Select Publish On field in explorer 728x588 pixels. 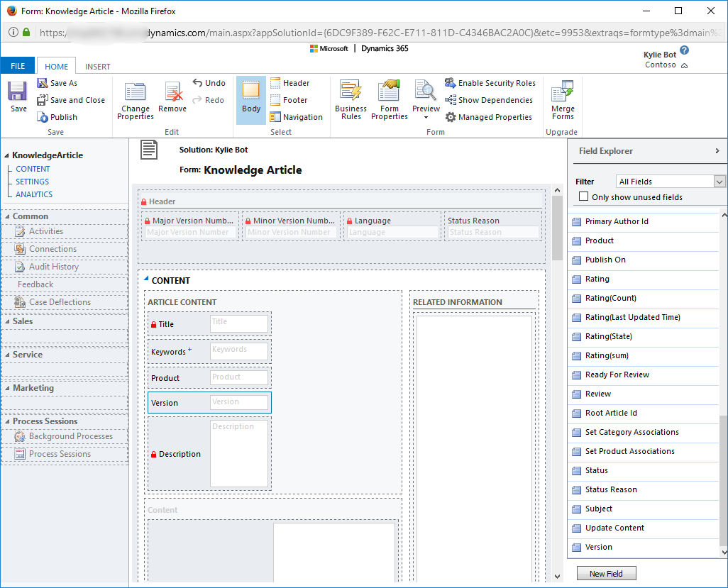pyautogui.click(x=644, y=260)
